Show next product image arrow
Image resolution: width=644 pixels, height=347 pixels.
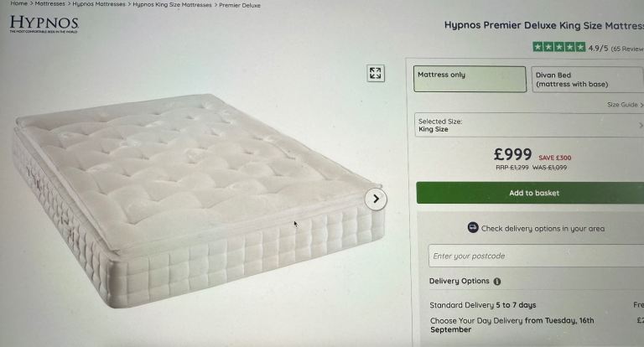376,199
